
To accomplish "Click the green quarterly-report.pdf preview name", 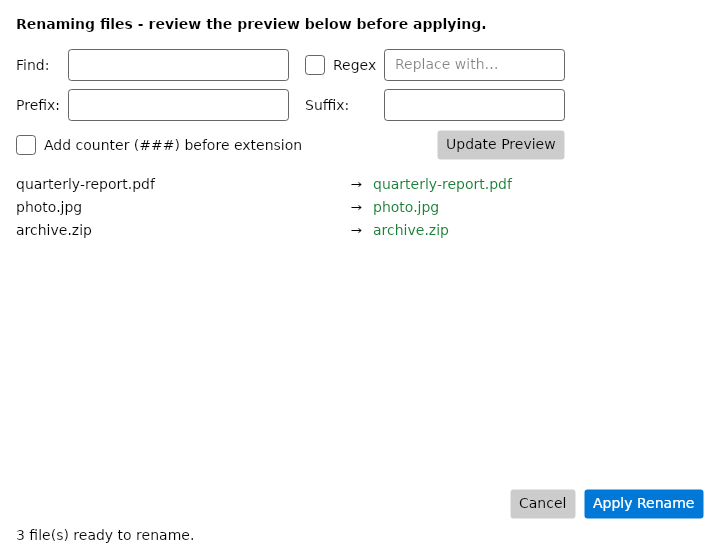I will click(442, 185).
